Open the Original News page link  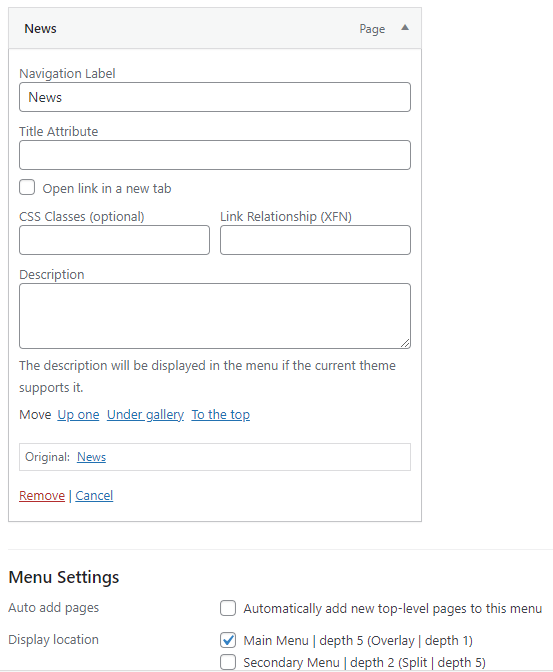[x=91, y=457]
